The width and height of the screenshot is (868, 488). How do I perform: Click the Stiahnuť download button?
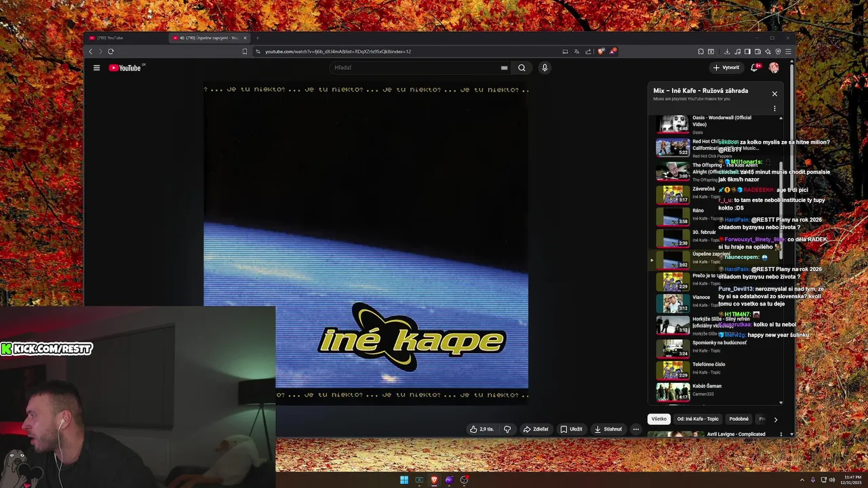[608, 429]
